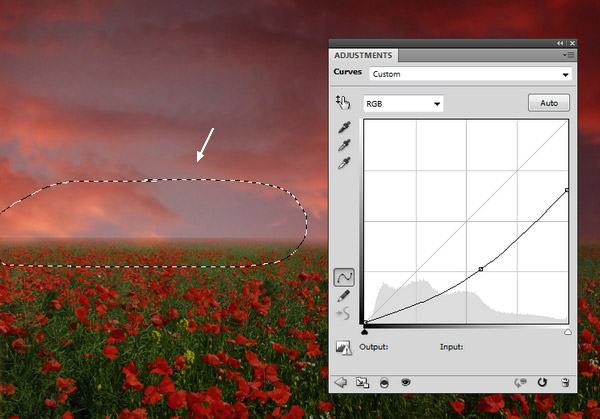
Task: Reset curves to adjustment defaults
Action: (543, 382)
